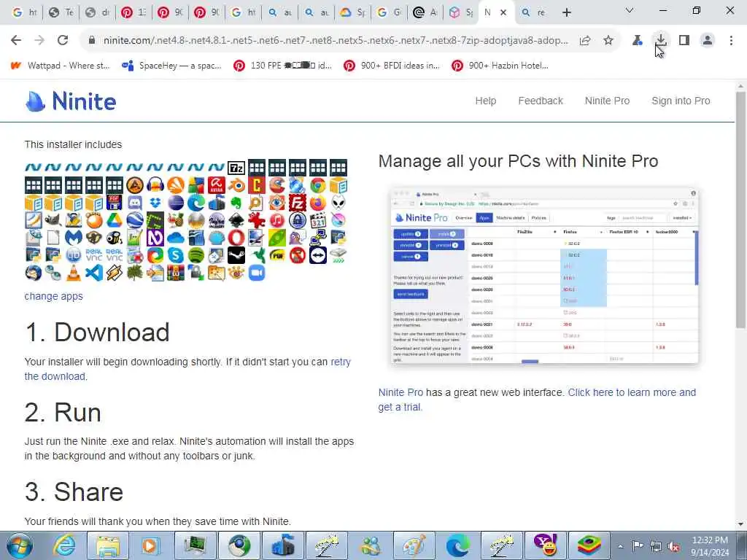Bookmark this page with star icon
Viewport: 747px width, 560px height.
[x=608, y=40]
